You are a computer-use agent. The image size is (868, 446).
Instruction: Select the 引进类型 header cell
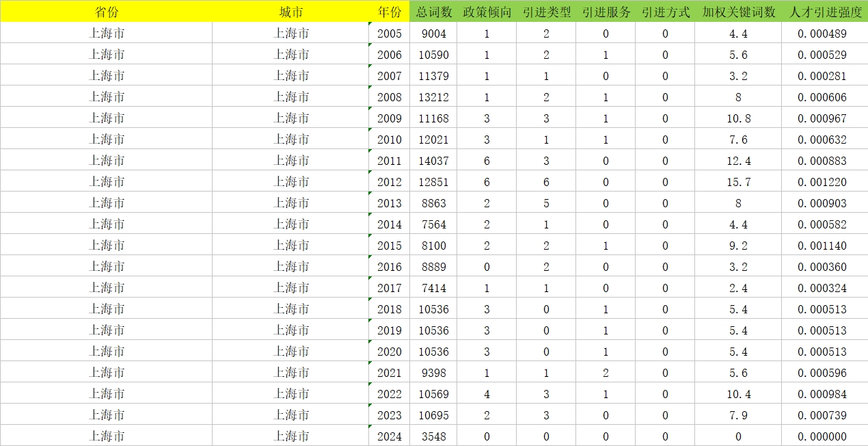coord(546,12)
